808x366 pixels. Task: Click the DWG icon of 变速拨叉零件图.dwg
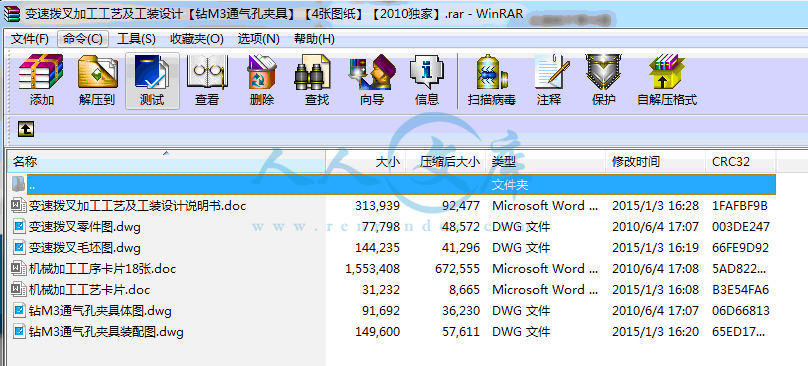coord(19,226)
